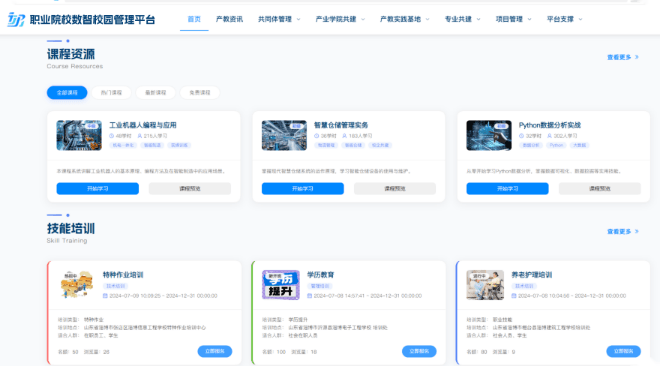Click the 课程资源 section heading
Image resolution: width=660 pixels, height=366 pixels.
click(x=71, y=54)
